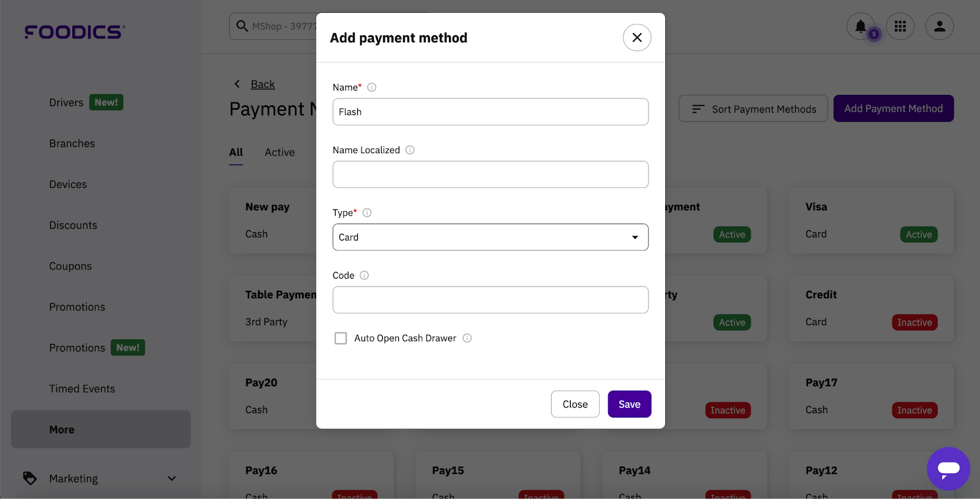The image size is (980, 499).
Task: Select the All tab
Action: click(236, 152)
